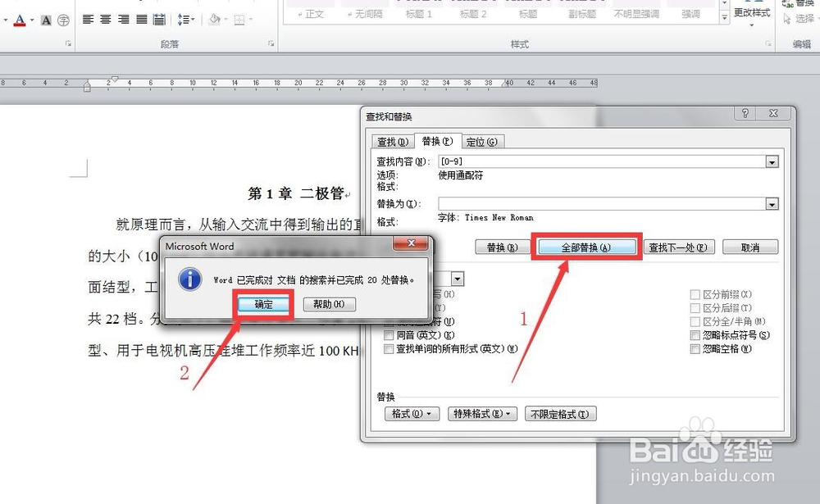820x504 pixels.
Task: Apply the 无间隔 style
Action: (x=366, y=14)
